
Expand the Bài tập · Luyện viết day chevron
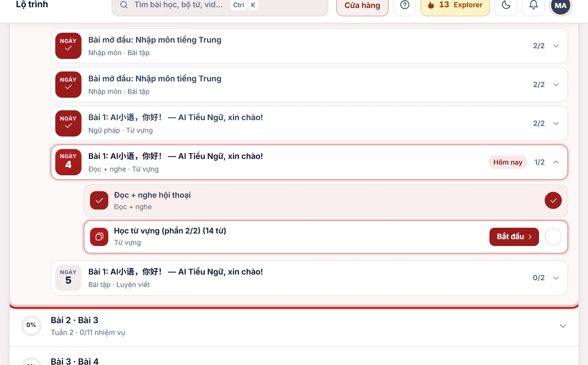(556, 278)
